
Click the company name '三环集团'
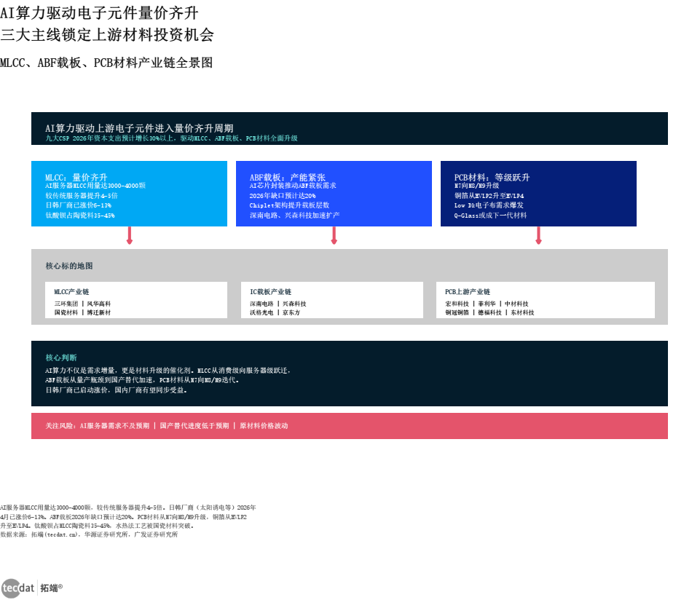[x=66, y=304]
